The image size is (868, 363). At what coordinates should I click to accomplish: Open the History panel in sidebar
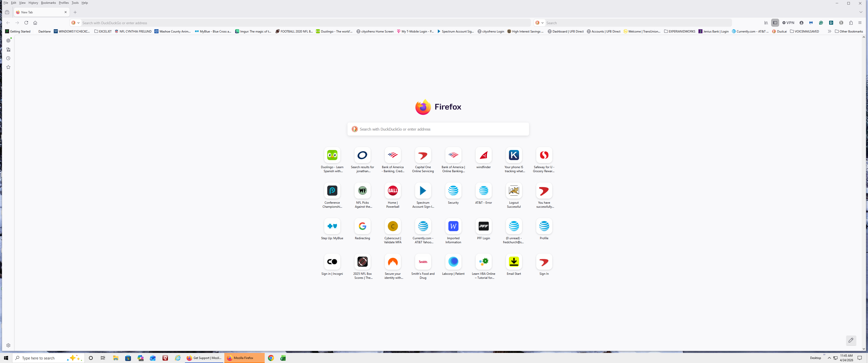pos(8,58)
